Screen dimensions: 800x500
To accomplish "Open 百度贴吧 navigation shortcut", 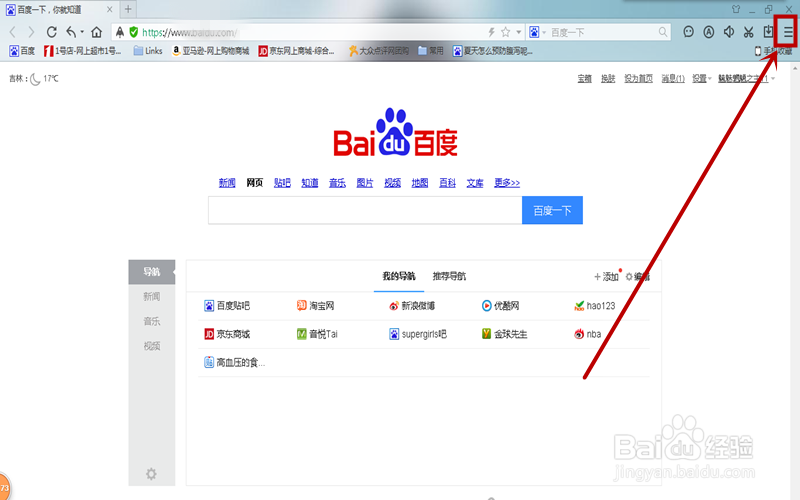I will [227, 306].
